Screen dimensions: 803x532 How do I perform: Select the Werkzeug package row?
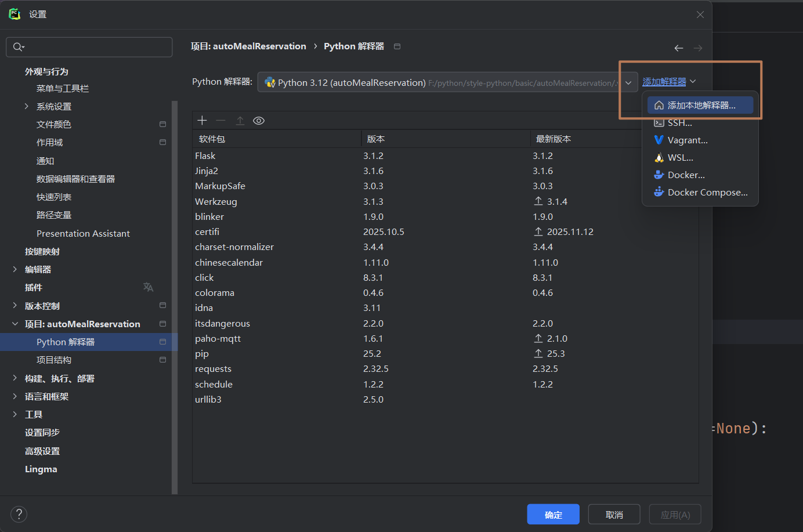[446, 201]
